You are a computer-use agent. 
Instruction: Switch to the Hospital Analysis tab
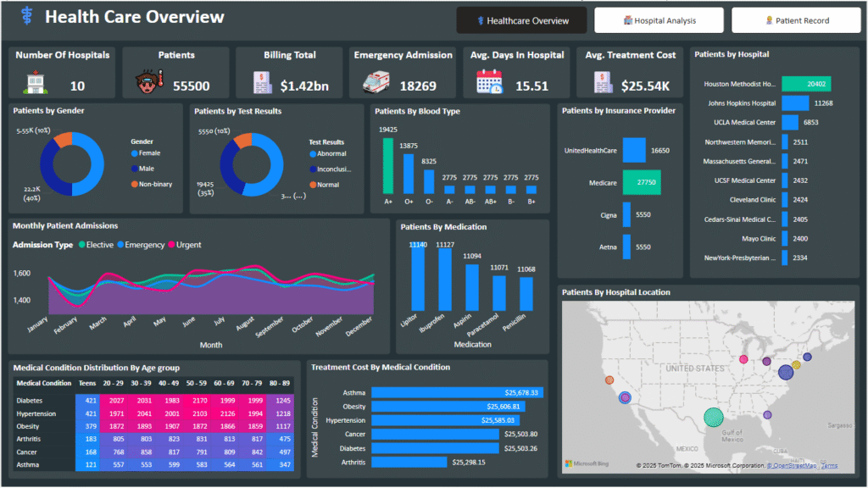click(x=659, y=20)
